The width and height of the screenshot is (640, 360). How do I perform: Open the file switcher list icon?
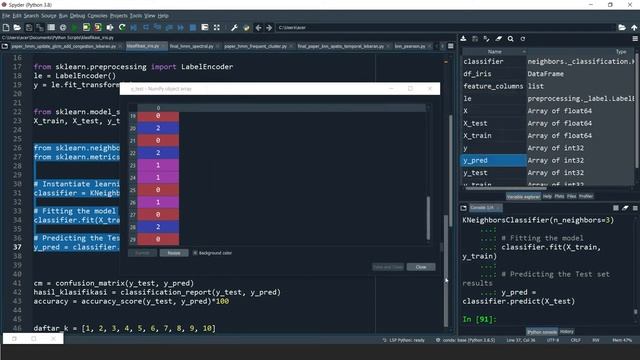(51, 27)
